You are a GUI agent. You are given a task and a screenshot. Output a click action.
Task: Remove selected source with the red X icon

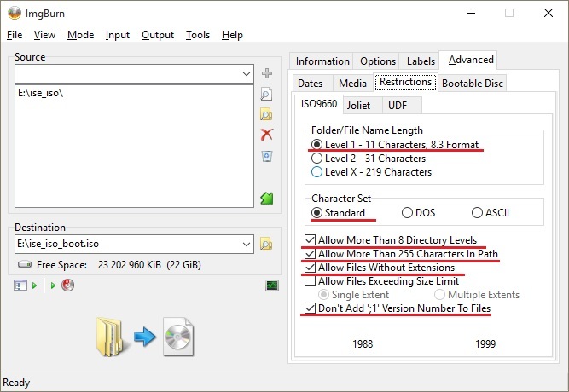click(x=267, y=135)
